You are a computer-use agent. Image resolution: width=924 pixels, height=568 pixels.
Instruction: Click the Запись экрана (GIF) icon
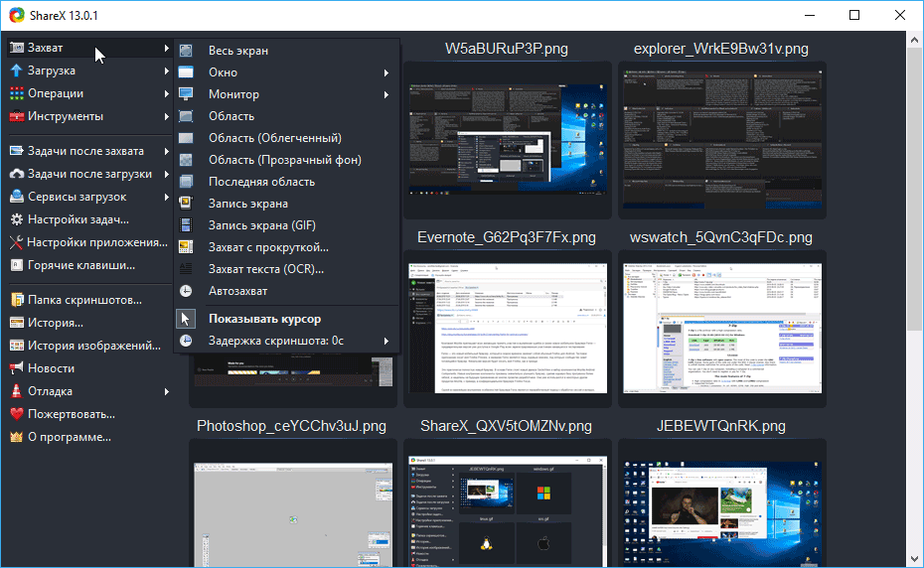pyautogui.click(x=186, y=225)
